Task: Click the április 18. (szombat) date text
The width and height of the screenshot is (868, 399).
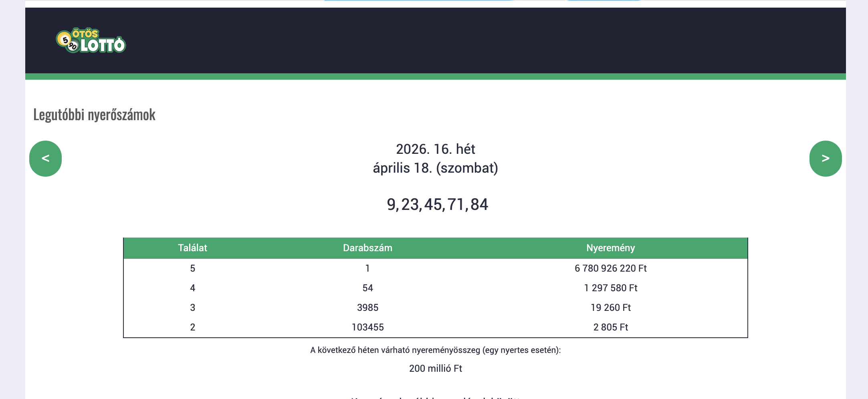Action: (x=435, y=168)
